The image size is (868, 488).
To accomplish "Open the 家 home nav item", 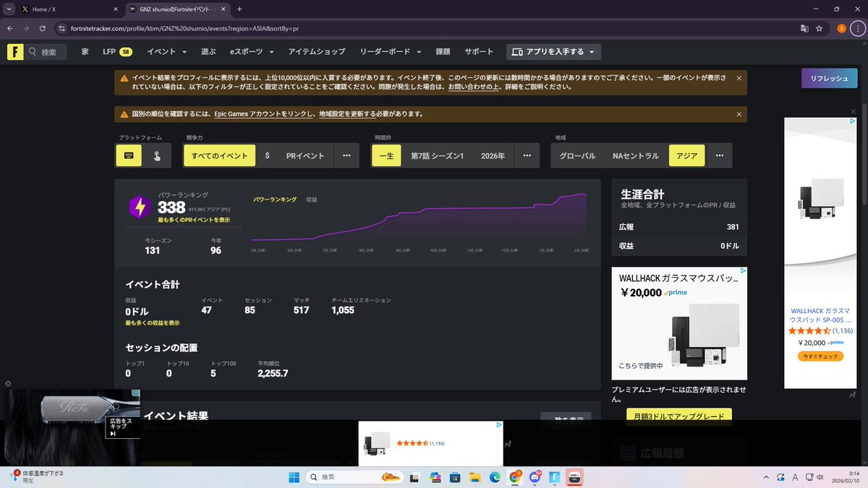I will [x=85, y=52].
